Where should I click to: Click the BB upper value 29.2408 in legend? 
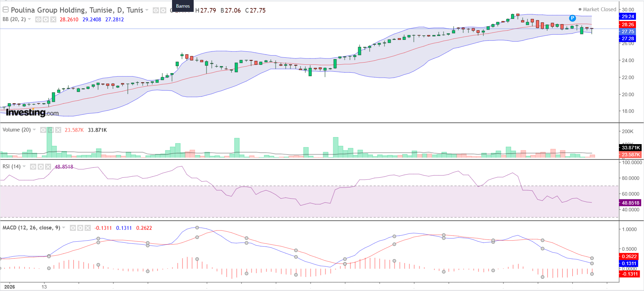pos(92,20)
